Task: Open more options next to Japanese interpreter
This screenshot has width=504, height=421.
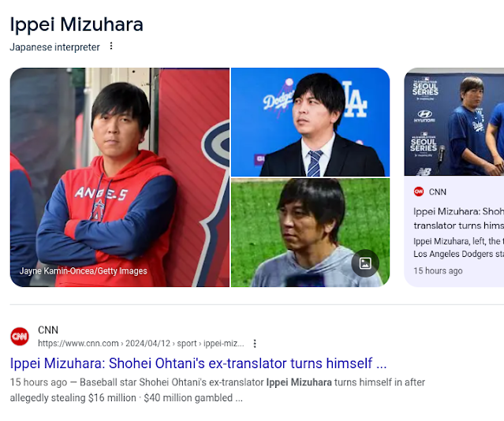Action: pyautogui.click(x=111, y=47)
